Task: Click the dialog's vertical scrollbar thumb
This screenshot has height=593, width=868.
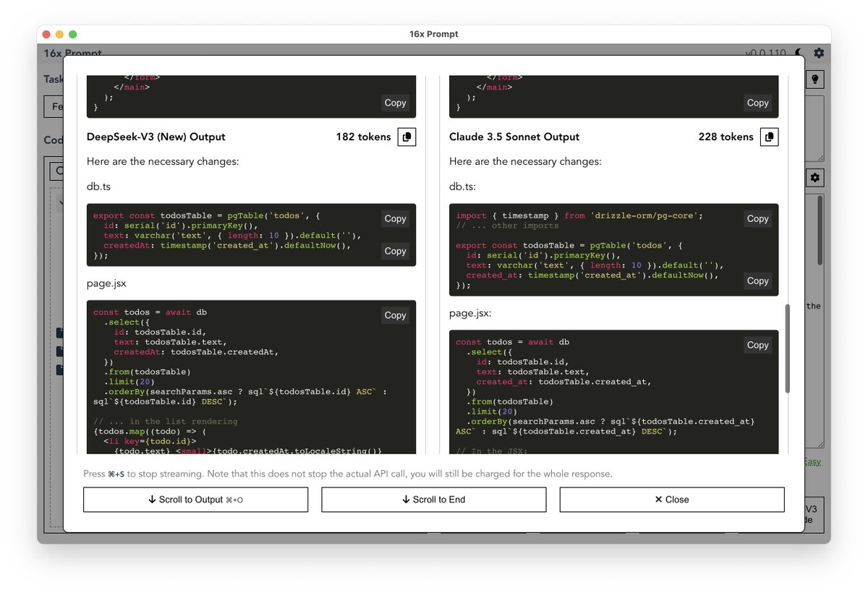Action: (x=788, y=349)
